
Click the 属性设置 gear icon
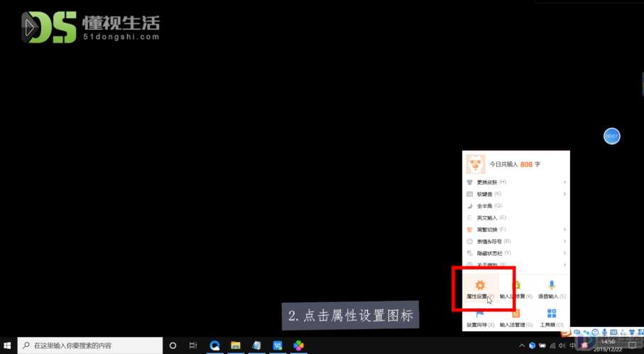[x=480, y=285]
